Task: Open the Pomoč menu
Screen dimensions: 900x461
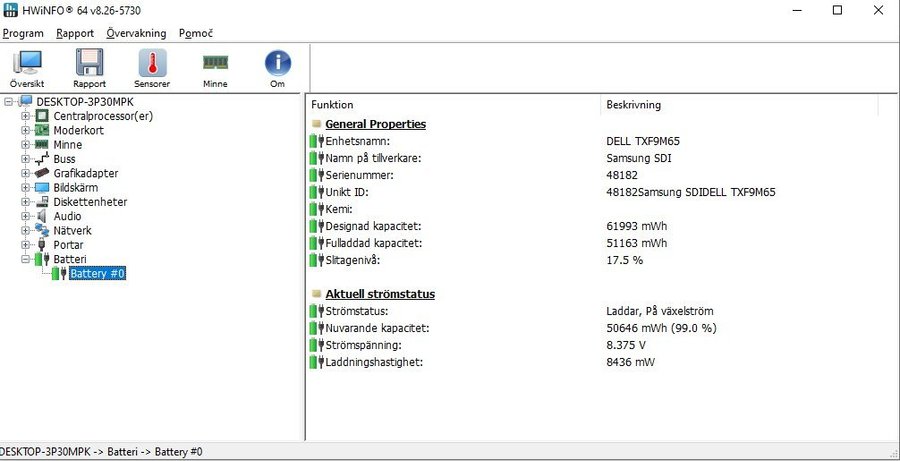Action: [x=196, y=33]
